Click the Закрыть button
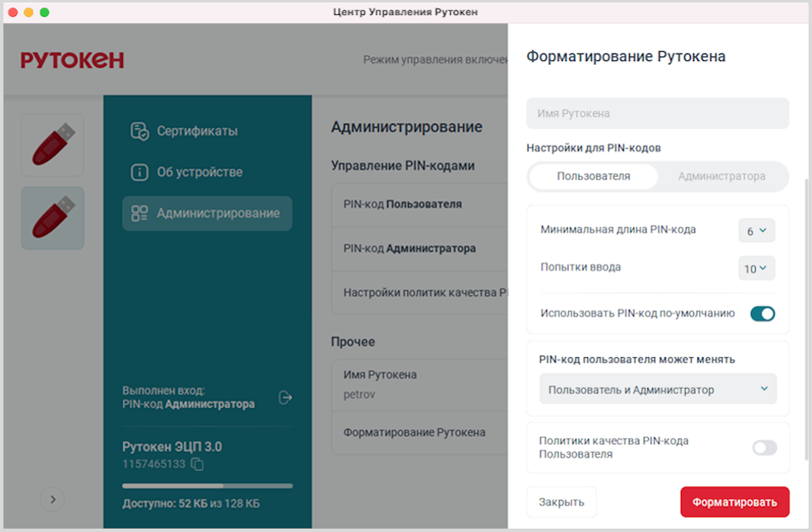The image size is (812, 532). [x=561, y=502]
